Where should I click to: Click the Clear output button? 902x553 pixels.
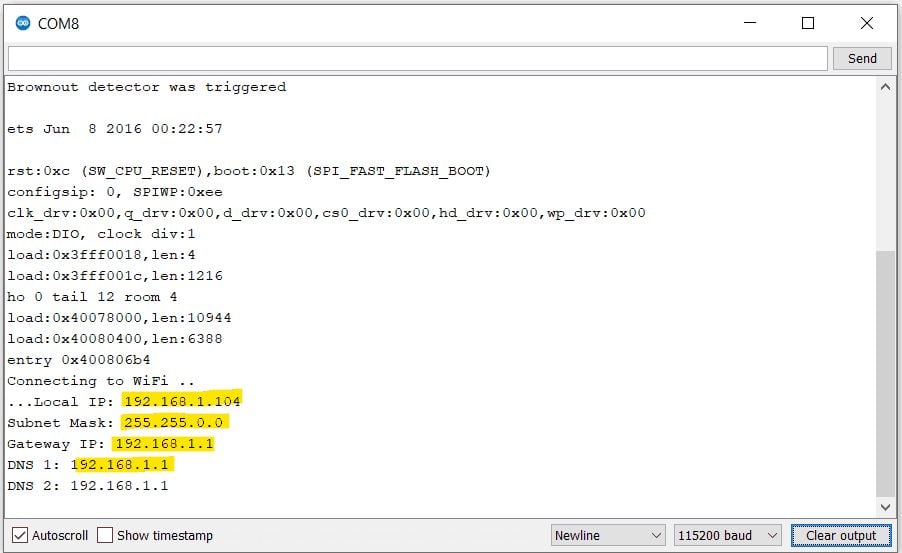841,535
